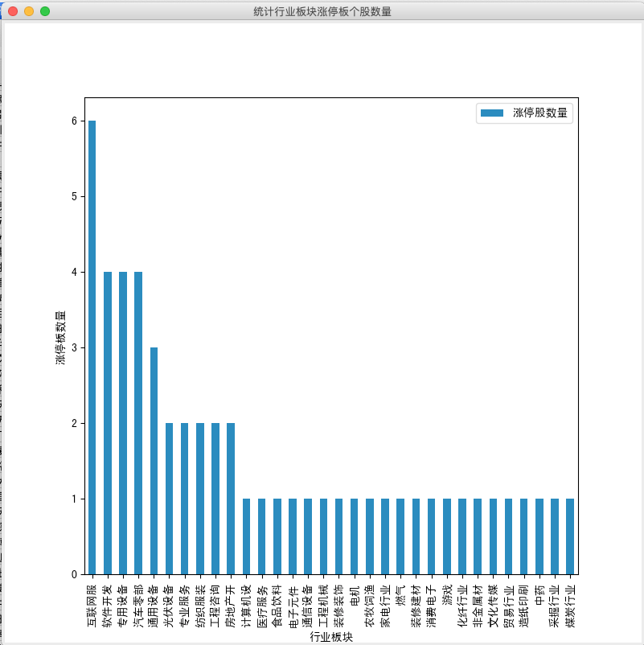The width and height of the screenshot is (644, 645).
Task: Click the x-axis label 电机
Action: click(x=354, y=595)
